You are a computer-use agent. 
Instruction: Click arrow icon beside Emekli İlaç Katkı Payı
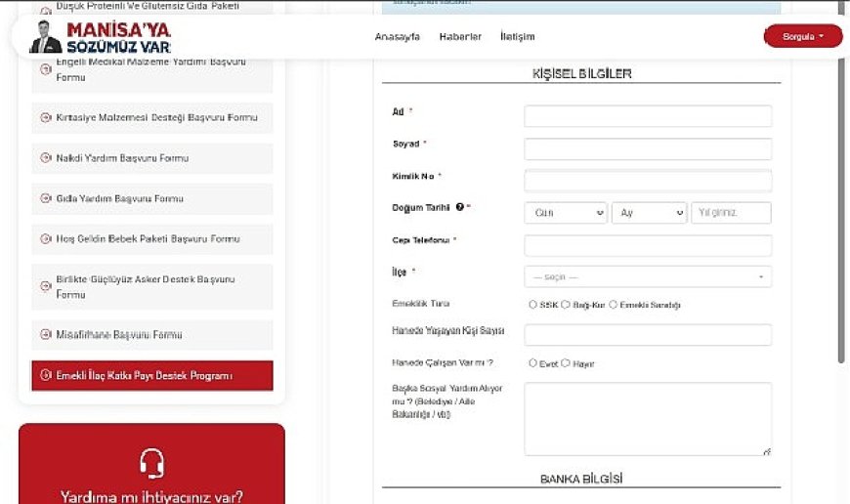(x=45, y=376)
